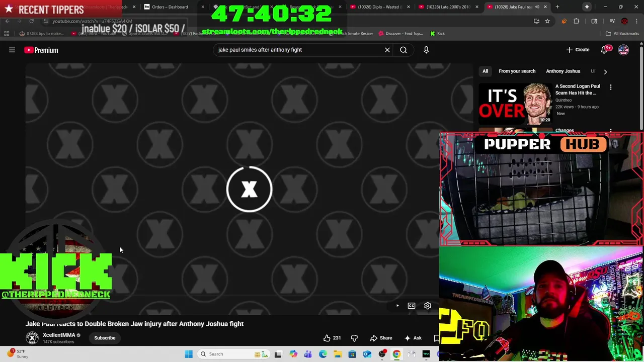Open Logan Paul IT'S OVER thumbnail
The height and width of the screenshot is (362, 644).
(515, 104)
